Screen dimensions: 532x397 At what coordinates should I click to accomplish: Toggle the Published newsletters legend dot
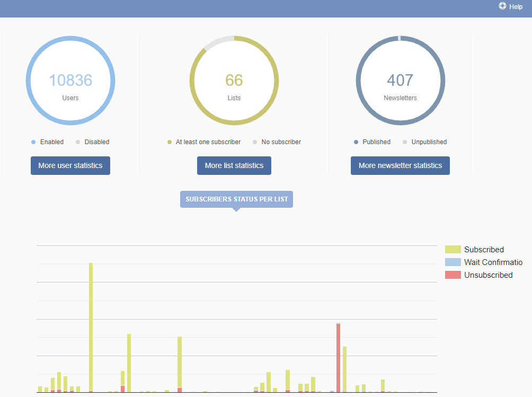tap(356, 142)
